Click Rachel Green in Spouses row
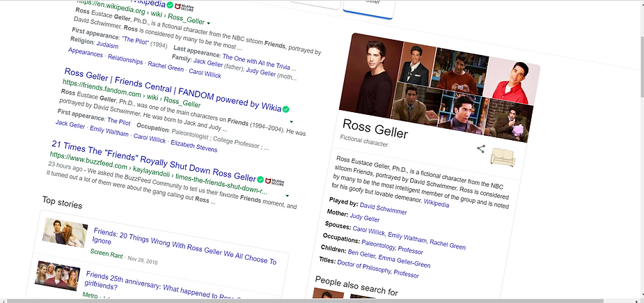This screenshot has width=644, height=303. 448,244
